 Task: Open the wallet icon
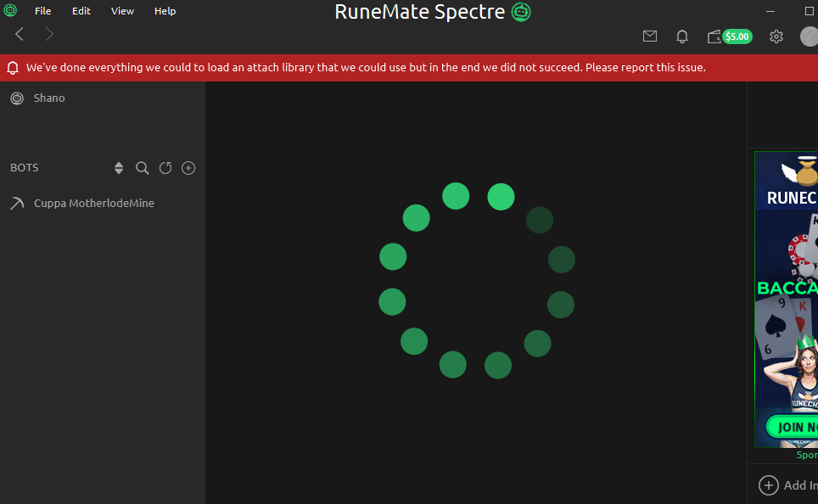coord(714,36)
